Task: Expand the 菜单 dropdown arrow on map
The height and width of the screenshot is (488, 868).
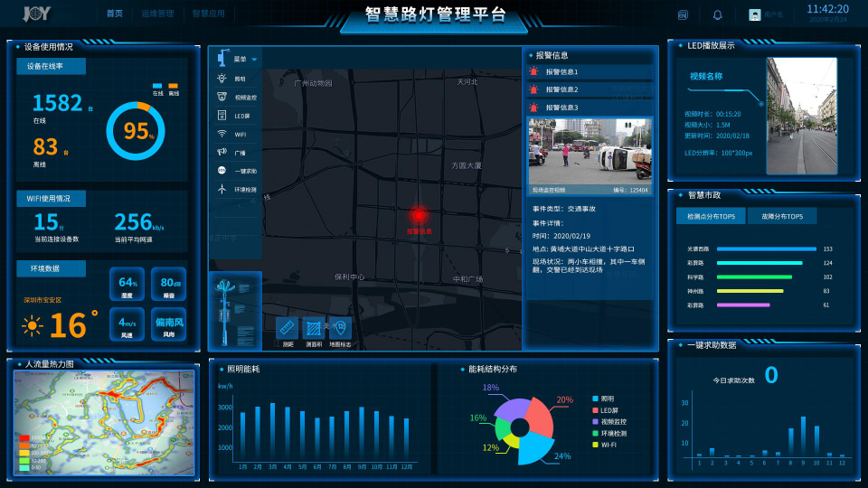Action: 255,60
